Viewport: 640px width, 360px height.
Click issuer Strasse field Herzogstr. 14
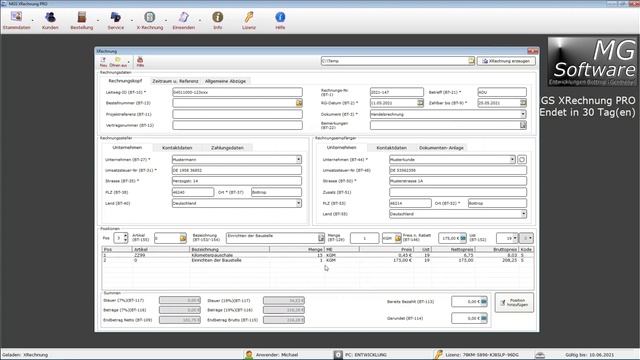tap(237, 181)
